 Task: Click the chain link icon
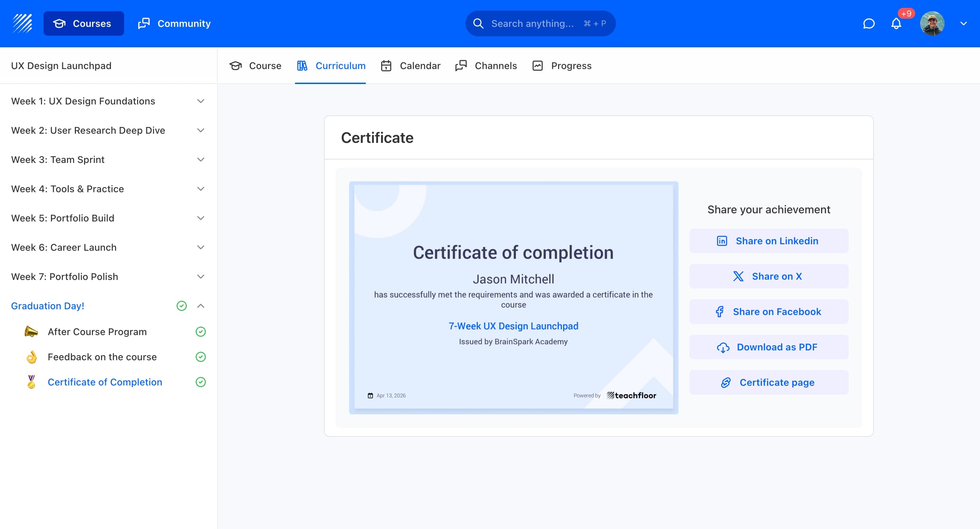[x=726, y=383]
